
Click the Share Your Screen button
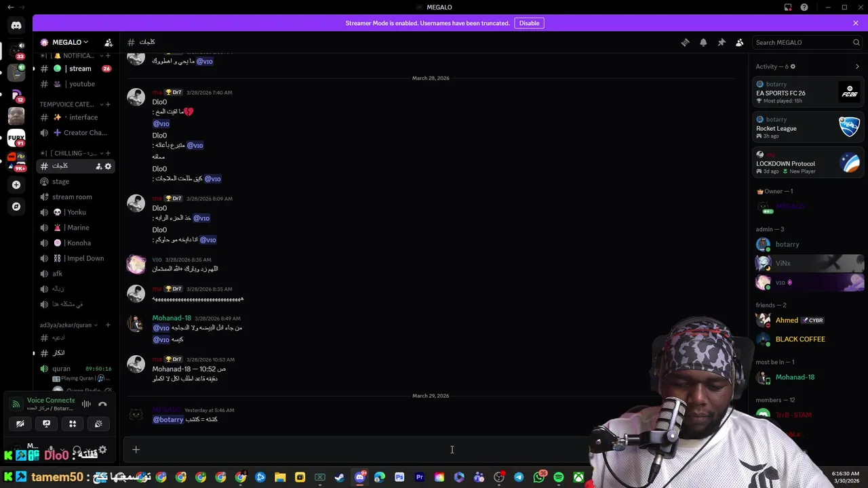(46, 424)
